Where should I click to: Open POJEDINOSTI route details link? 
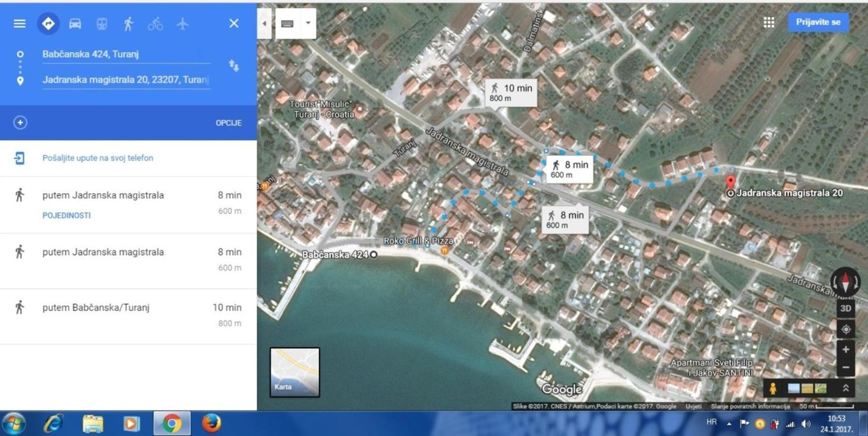[67, 216]
